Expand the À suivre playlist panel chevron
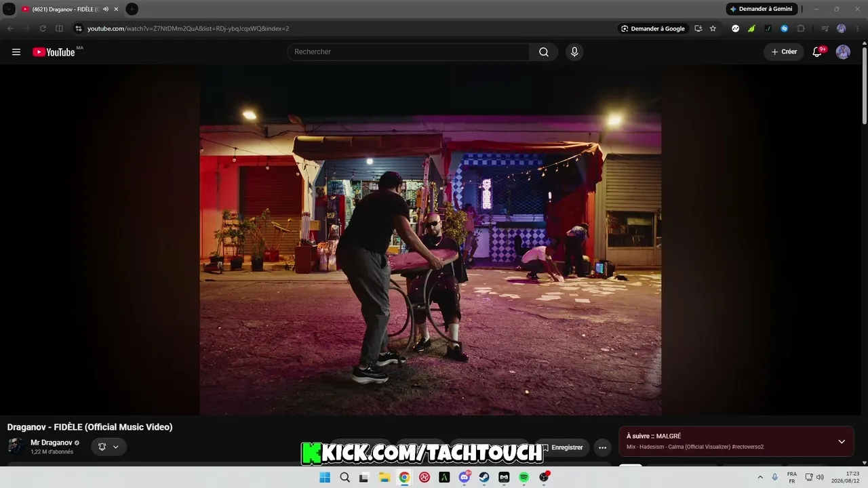 pyautogui.click(x=842, y=442)
